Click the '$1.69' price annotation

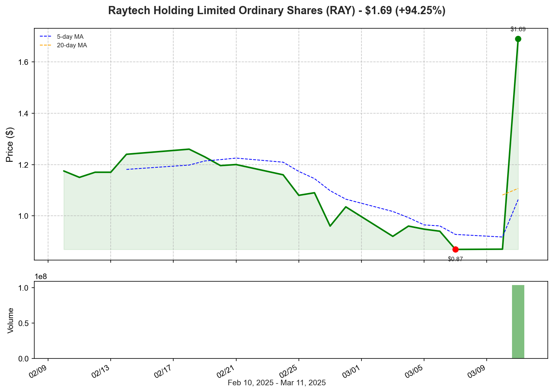point(518,29)
